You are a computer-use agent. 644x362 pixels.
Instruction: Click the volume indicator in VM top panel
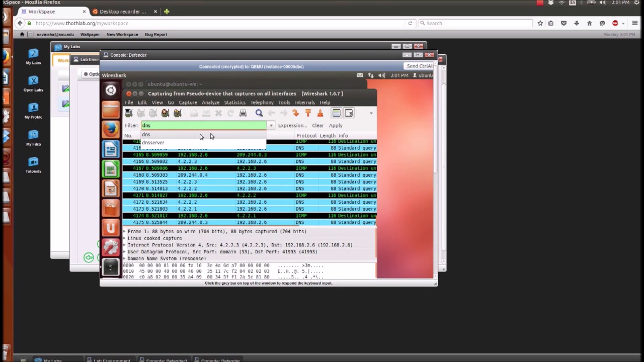[x=382, y=75]
